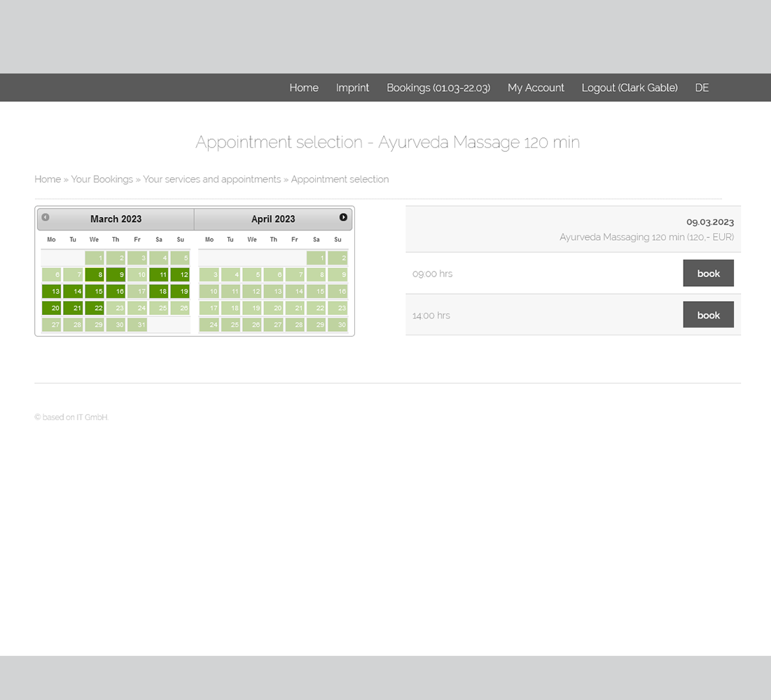
Task: Click the April 2023 month header
Action: tap(273, 219)
